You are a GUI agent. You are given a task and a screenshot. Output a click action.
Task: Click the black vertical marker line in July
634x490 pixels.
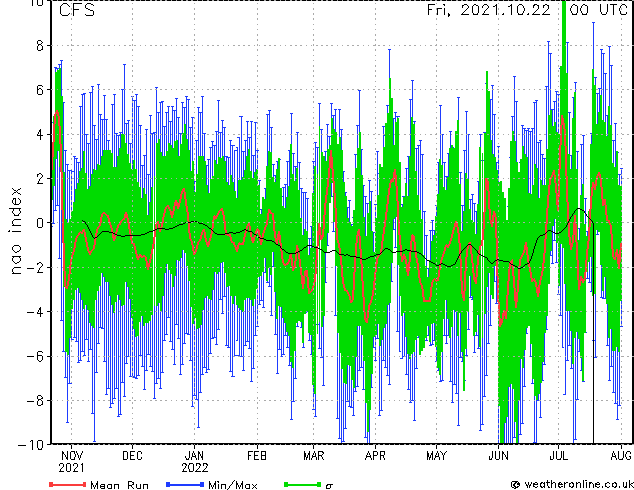[593, 334]
